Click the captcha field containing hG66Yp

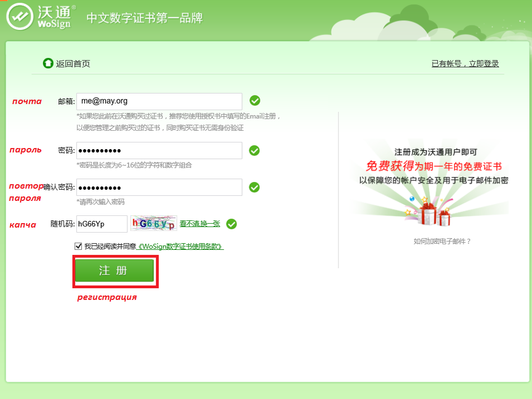pyautogui.click(x=102, y=224)
